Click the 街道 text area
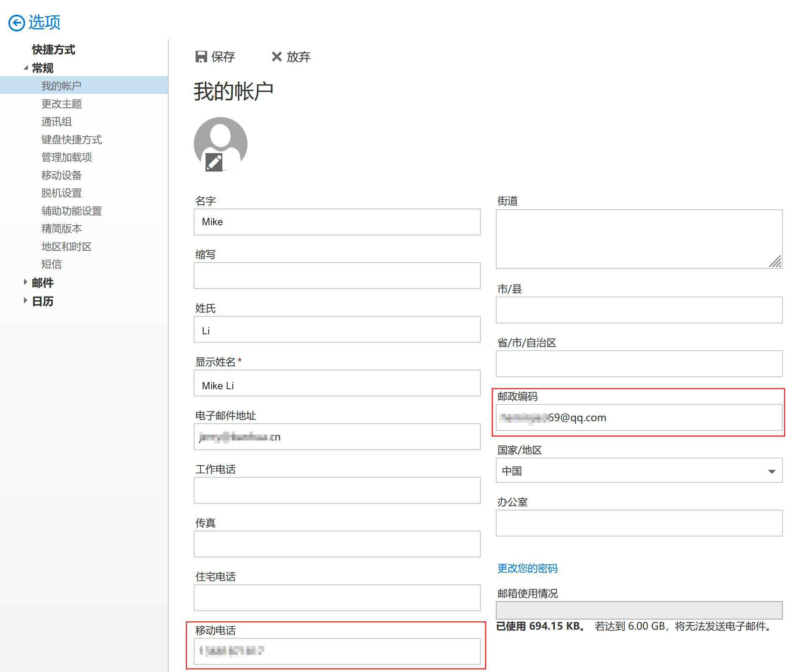 tap(638, 239)
